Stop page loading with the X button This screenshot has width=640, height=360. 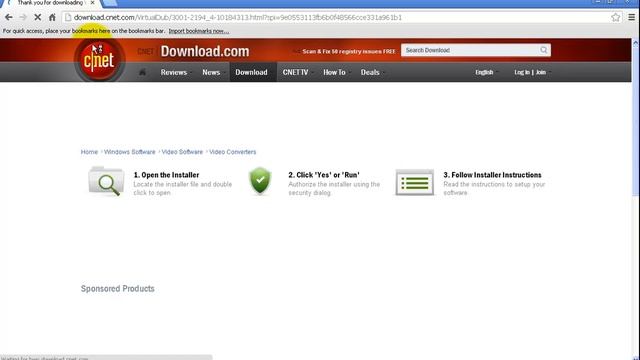click(x=37, y=17)
